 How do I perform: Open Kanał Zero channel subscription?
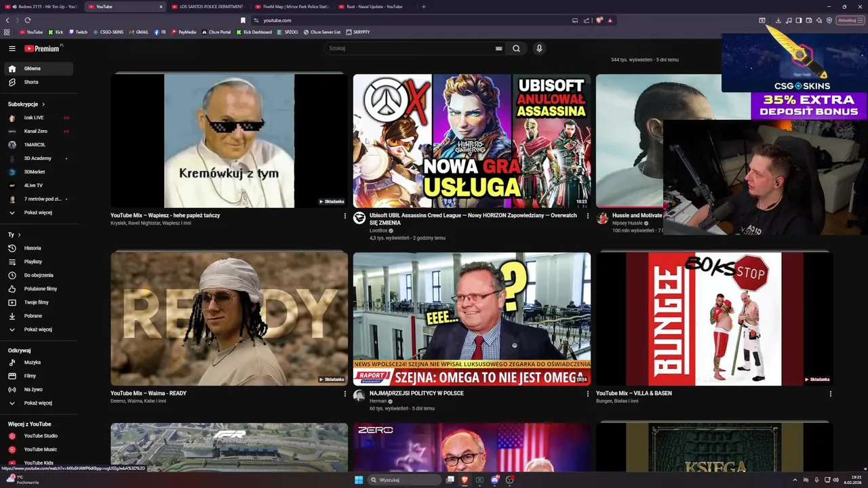point(39,131)
